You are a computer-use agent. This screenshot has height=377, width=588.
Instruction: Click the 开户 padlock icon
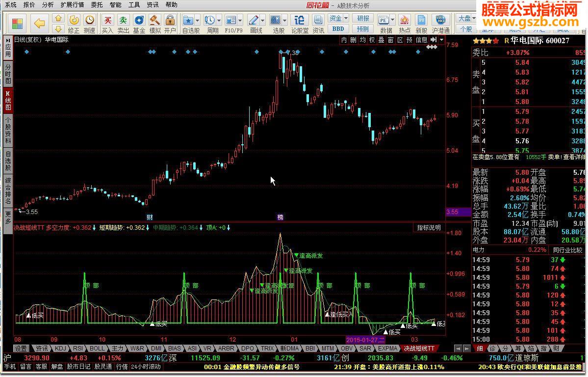(x=170, y=20)
